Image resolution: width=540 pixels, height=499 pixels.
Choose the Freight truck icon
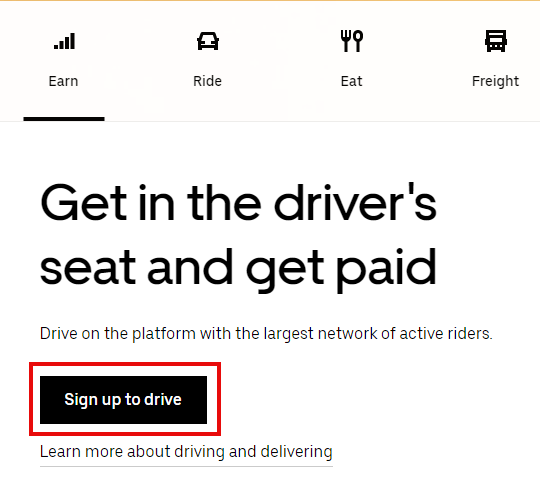[496, 41]
